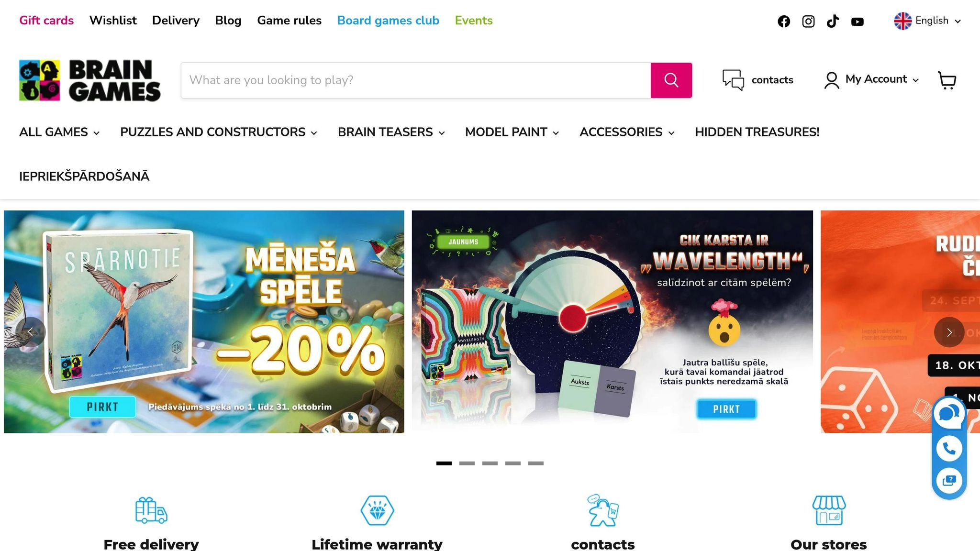This screenshot has width=980, height=551.
Task: Show next carousel slide with right arrow
Action: pyautogui.click(x=949, y=332)
